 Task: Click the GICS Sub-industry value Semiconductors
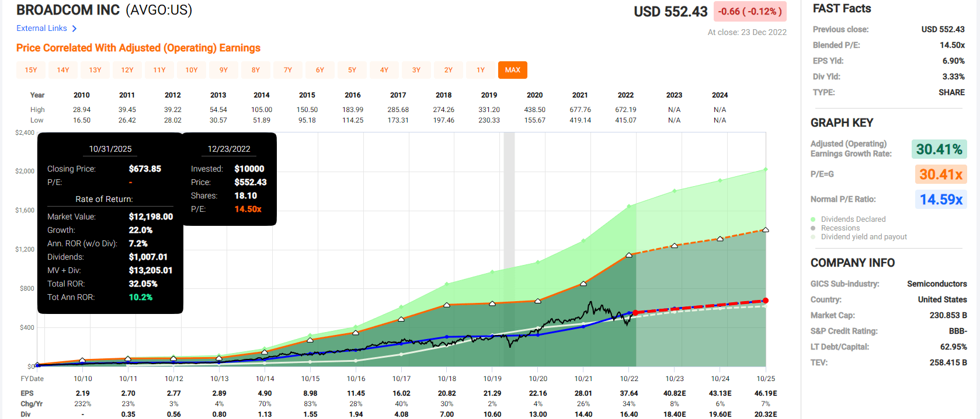tap(937, 284)
